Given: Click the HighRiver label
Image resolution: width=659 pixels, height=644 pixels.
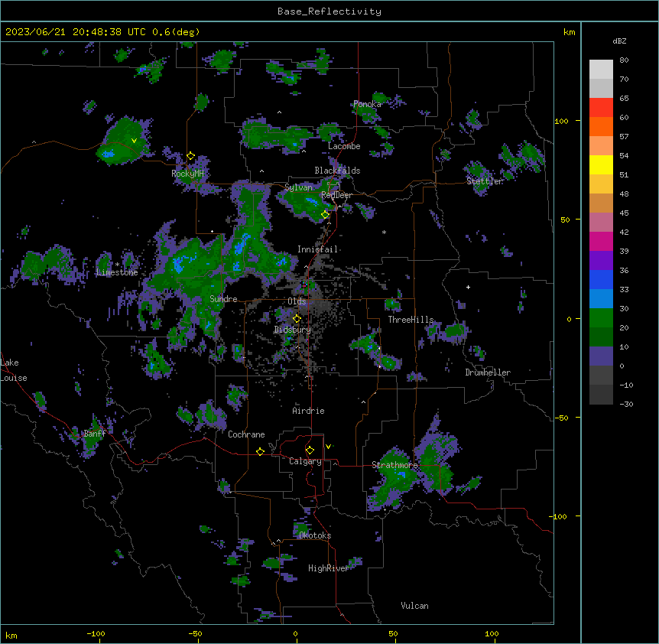Looking at the screenshot, I should (x=329, y=569).
